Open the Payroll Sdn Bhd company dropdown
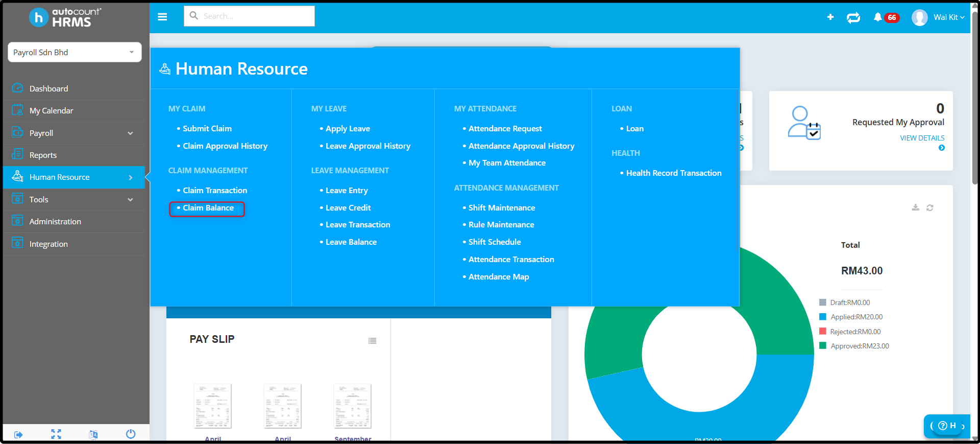 pos(75,52)
